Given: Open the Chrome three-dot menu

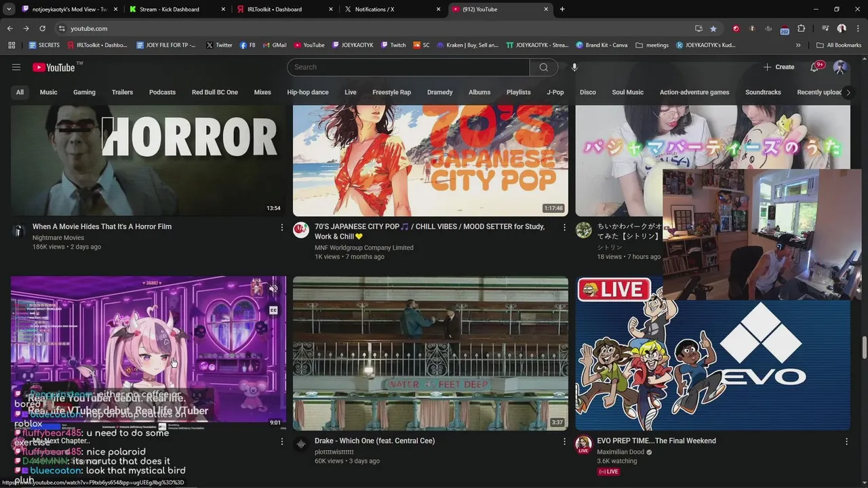Looking at the screenshot, I should [857, 28].
